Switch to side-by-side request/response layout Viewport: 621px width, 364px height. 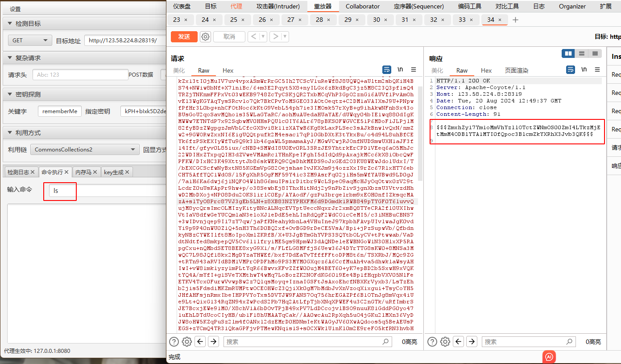click(568, 53)
